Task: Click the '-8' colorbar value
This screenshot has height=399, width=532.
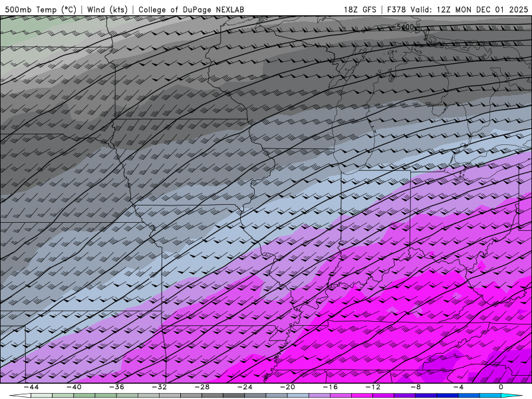Action: [x=416, y=387]
